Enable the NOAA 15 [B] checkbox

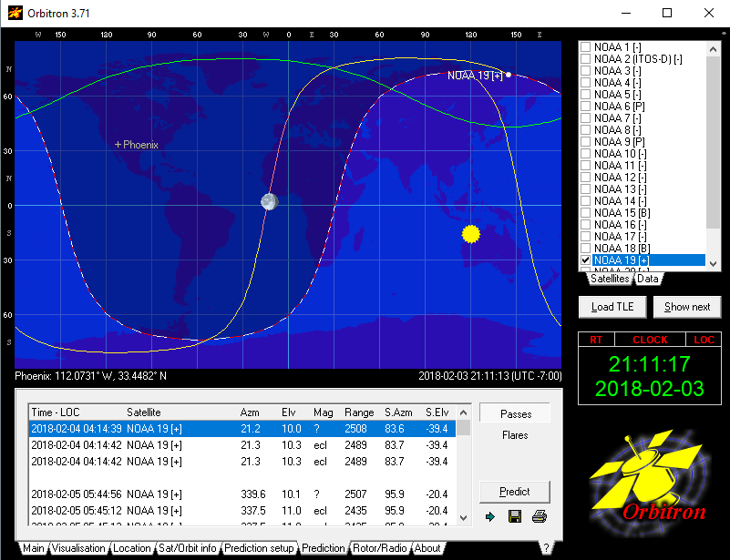[586, 212]
